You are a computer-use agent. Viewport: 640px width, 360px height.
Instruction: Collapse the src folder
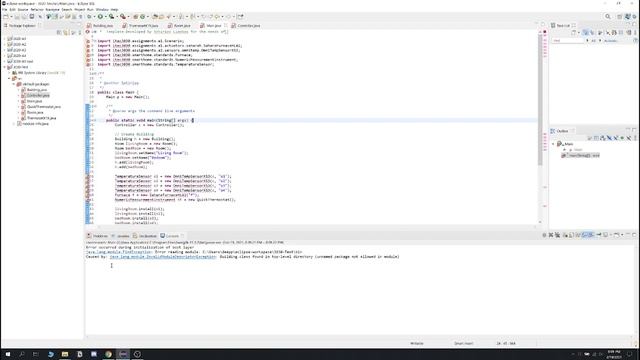tap(9, 78)
